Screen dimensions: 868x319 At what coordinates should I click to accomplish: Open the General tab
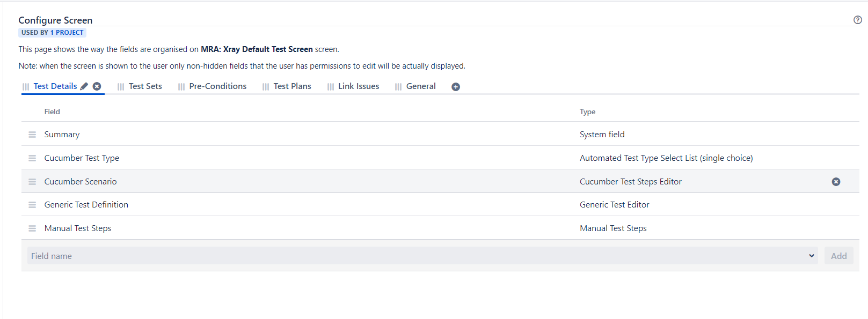pos(421,86)
